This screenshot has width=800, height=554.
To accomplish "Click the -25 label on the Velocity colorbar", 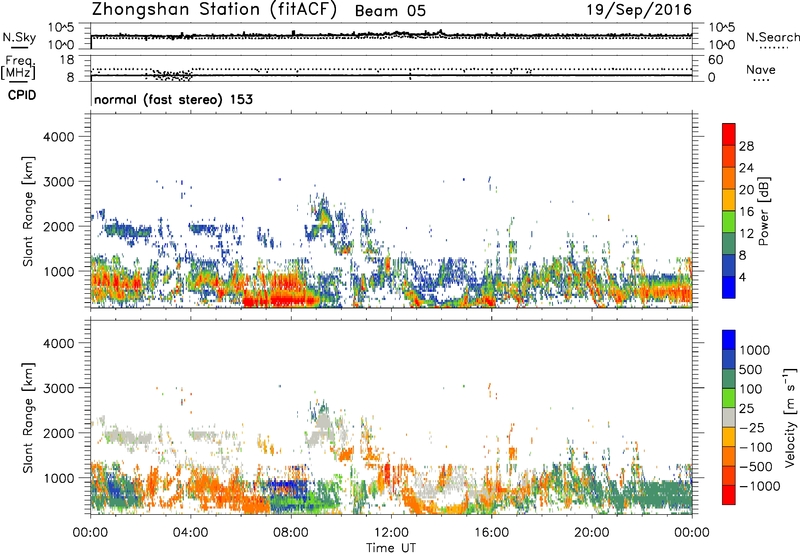I will pos(752,427).
